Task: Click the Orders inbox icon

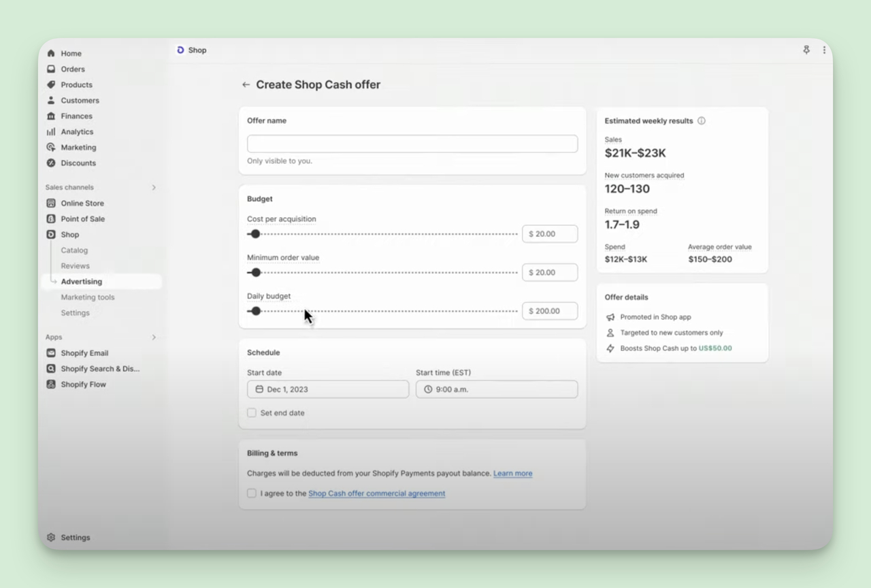Action: [51, 69]
